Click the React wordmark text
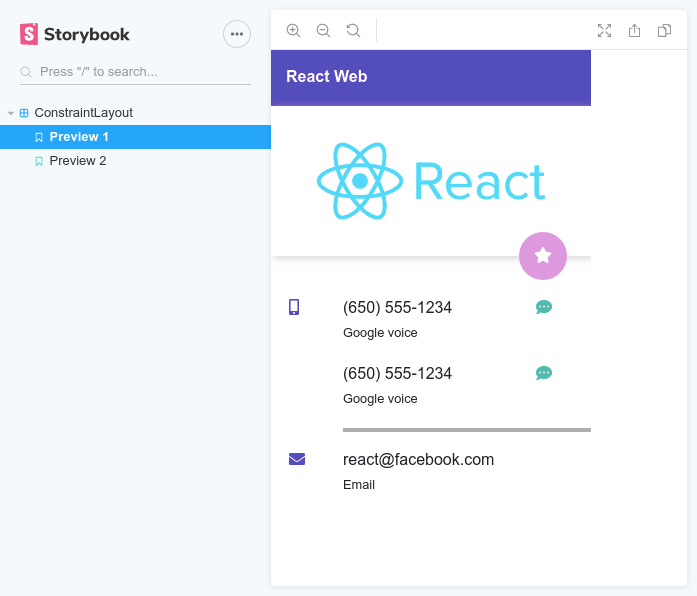This screenshot has width=697, height=596. pyautogui.click(x=480, y=182)
